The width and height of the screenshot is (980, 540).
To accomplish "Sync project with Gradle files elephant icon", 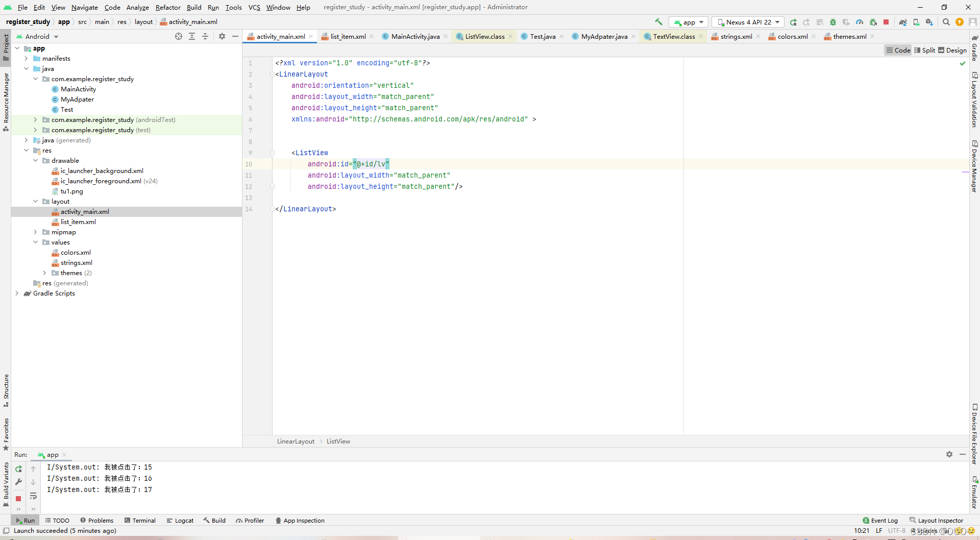I will pyautogui.click(x=903, y=22).
